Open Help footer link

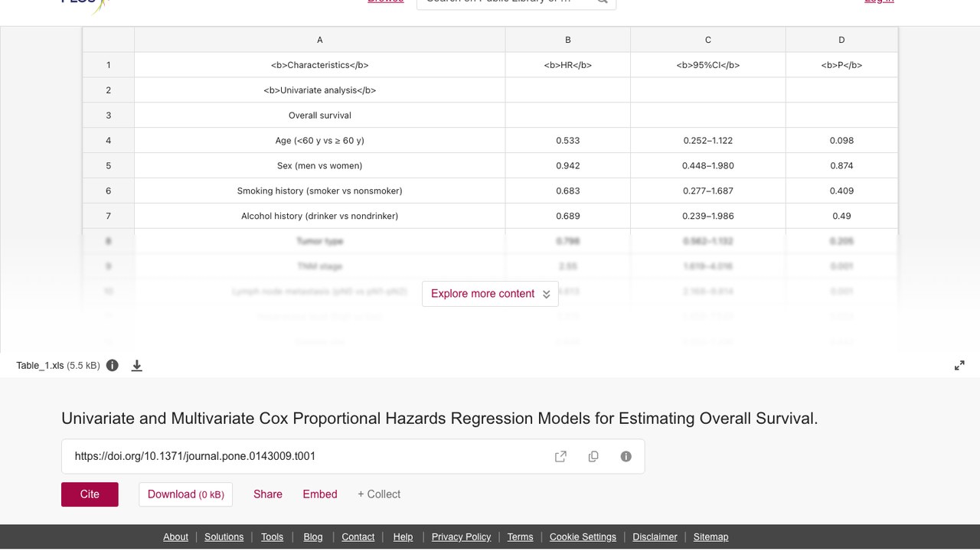(403, 537)
